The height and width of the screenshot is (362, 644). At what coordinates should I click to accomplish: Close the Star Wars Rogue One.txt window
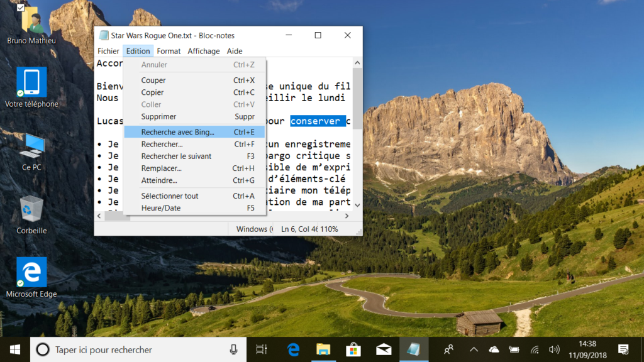tap(347, 36)
